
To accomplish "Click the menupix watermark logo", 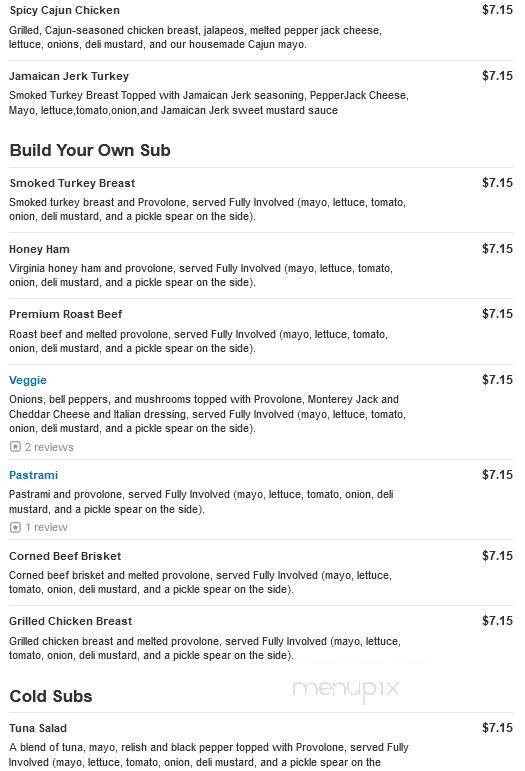I will tap(346, 689).
